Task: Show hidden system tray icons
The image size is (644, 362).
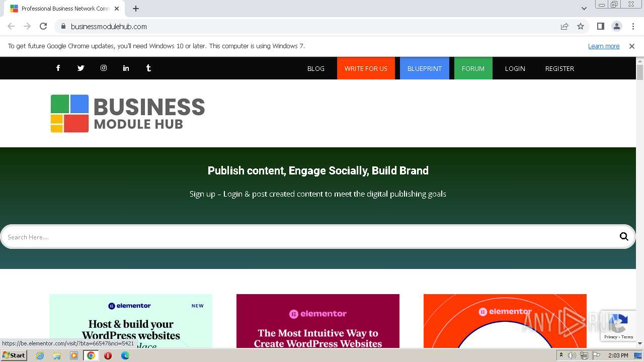Action: [x=561, y=355]
